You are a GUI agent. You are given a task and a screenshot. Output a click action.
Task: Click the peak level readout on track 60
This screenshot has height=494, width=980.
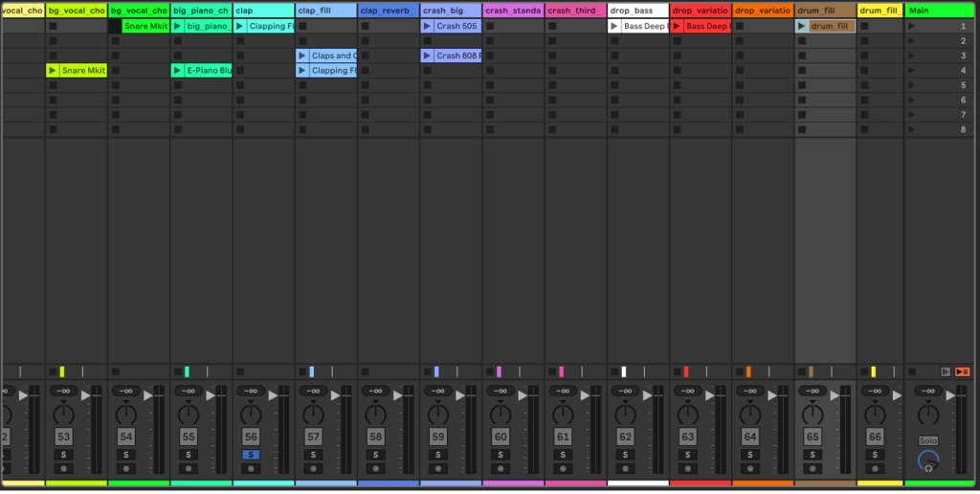click(x=501, y=391)
